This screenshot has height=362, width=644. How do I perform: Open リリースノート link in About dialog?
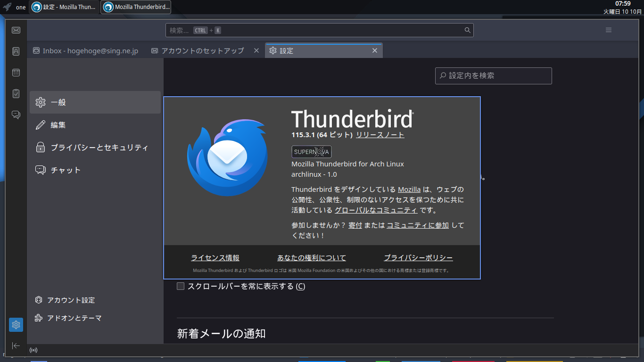380,135
